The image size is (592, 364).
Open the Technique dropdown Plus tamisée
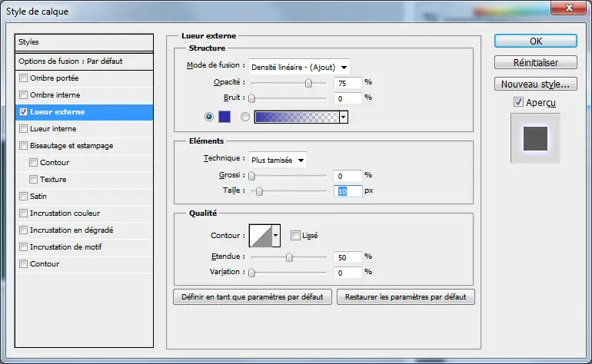pyautogui.click(x=278, y=160)
